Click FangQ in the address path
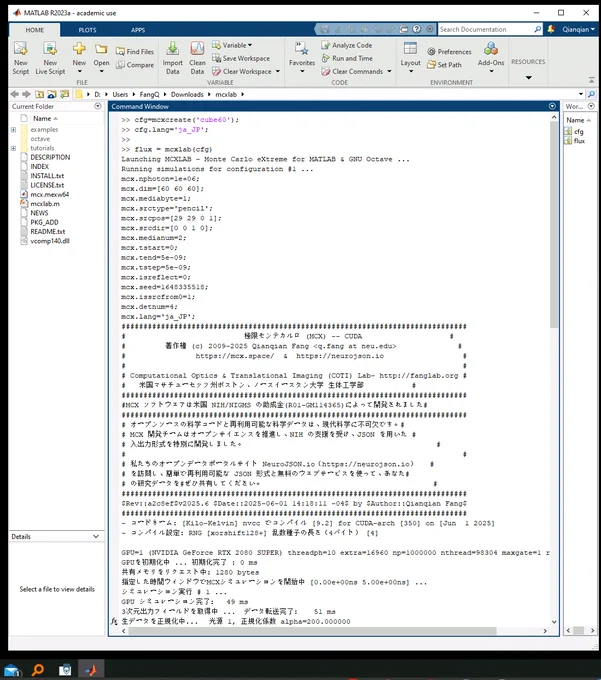Viewport: 601px width, 680px height. (x=149, y=94)
